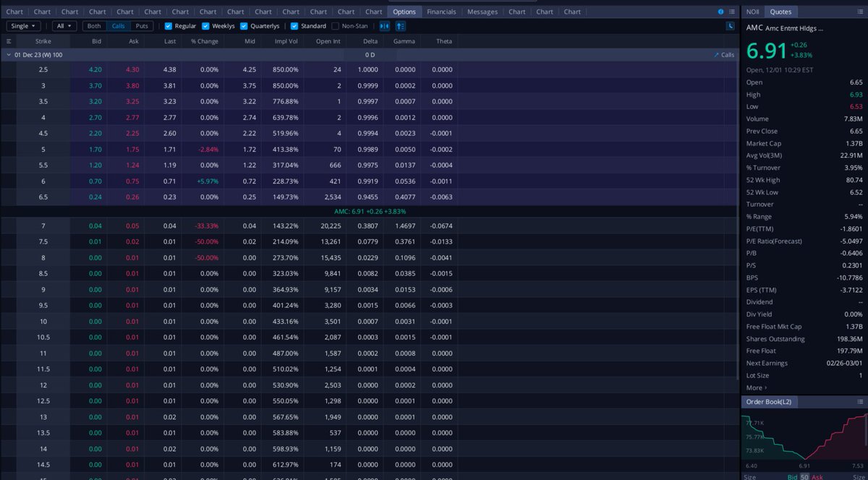Image resolution: width=868 pixels, height=480 pixels.
Task: Click the 52 Wk High value 80.74
Action: 854,180
